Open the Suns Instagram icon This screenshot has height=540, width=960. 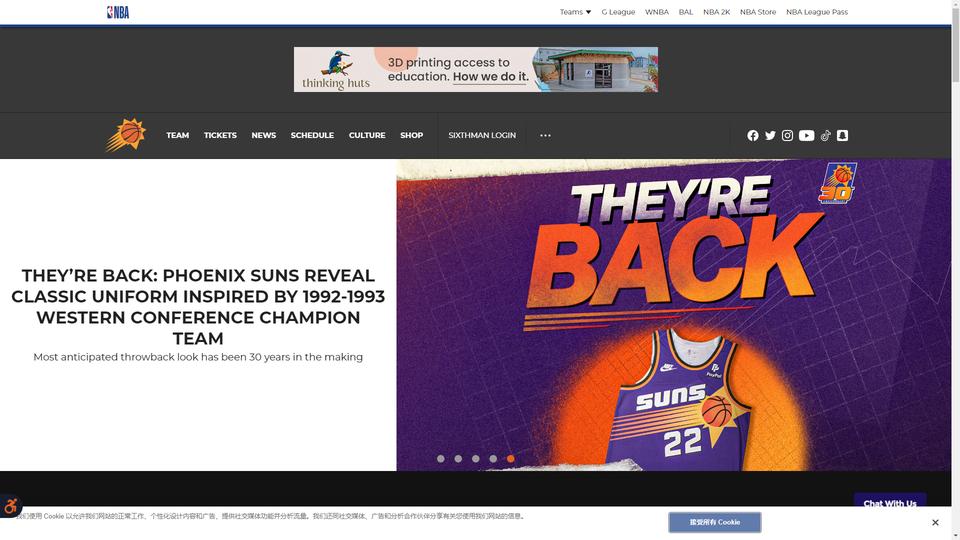(787, 135)
